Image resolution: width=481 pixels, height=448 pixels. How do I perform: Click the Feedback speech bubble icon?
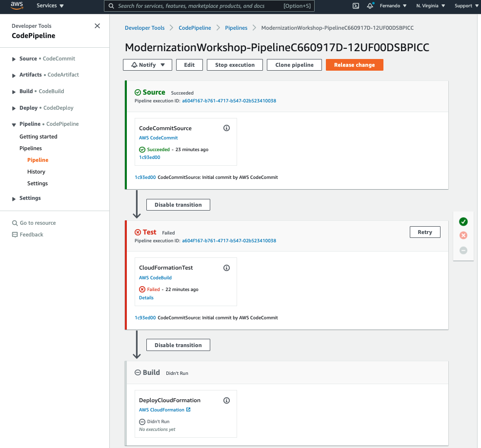15,234
